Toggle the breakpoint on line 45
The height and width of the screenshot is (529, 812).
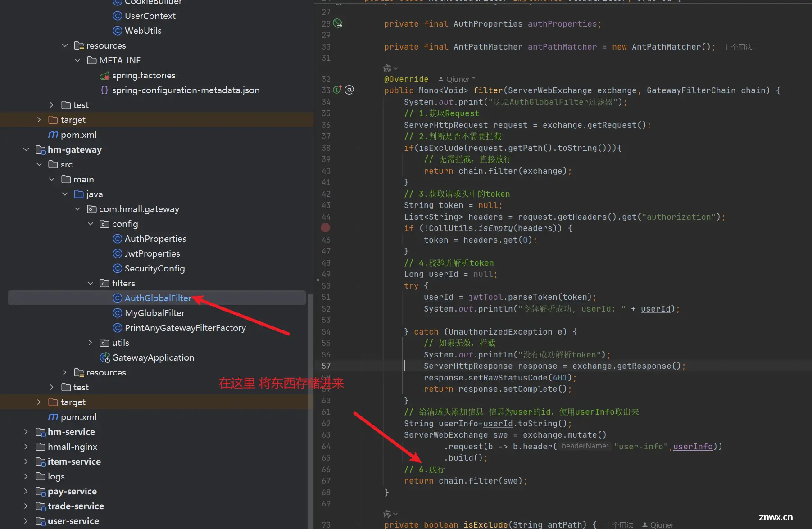(325, 228)
